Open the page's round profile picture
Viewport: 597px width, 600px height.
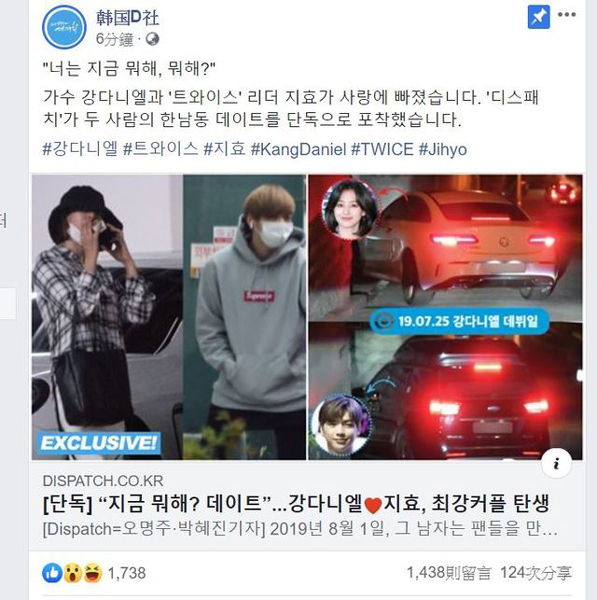(64, 27)
